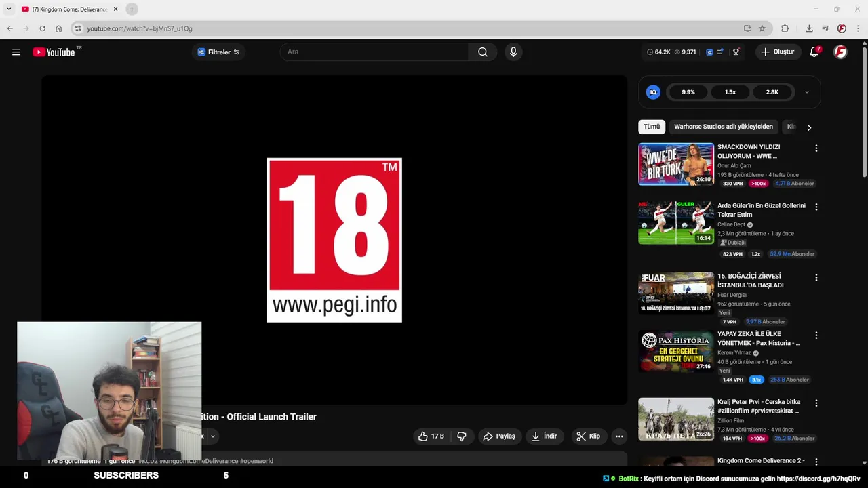Dislike the video
Image resolution: width=868 pixels, height=488 pixels.
(x=462, y=436)
